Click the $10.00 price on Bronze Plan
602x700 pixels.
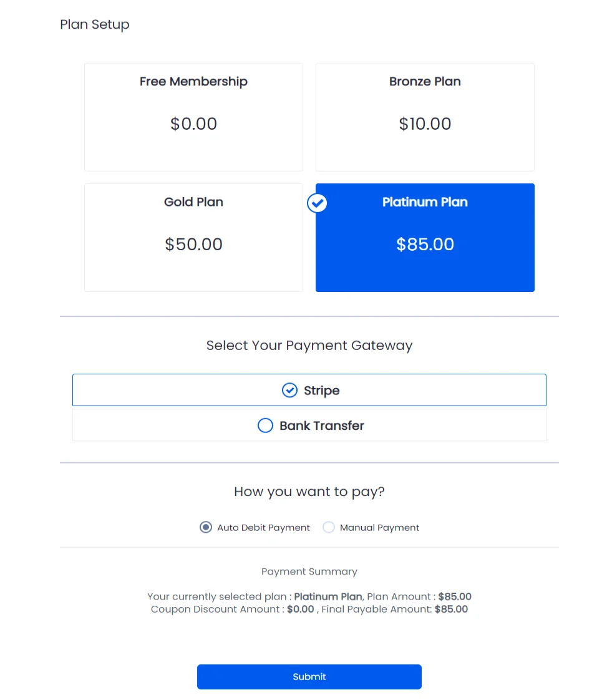[425, 124]
